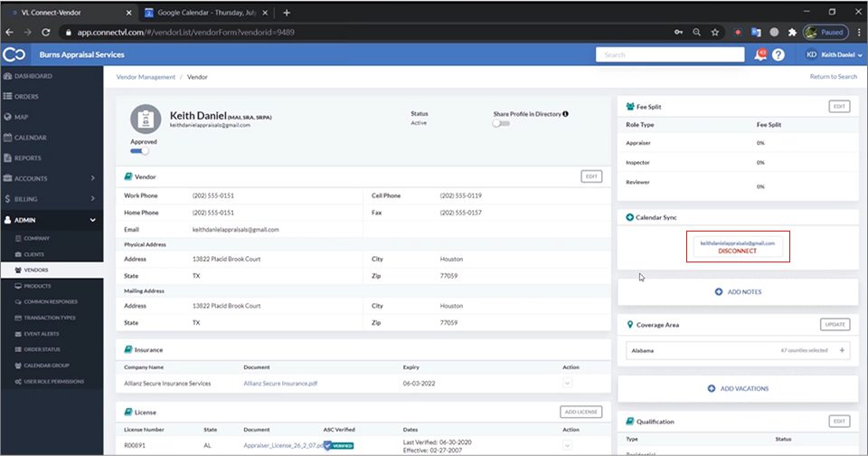868x456 pixels.
Task: Click the Paused profile button
Action: coord(826,33)
